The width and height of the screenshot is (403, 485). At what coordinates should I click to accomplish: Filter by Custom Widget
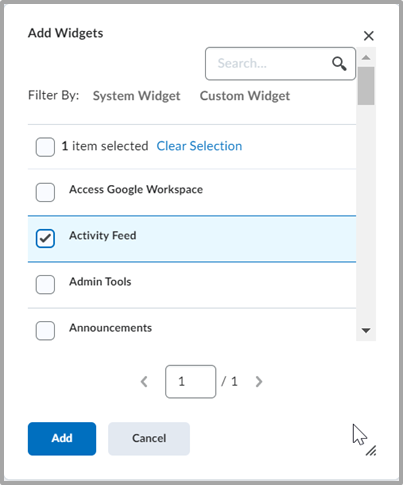point(245,96)
